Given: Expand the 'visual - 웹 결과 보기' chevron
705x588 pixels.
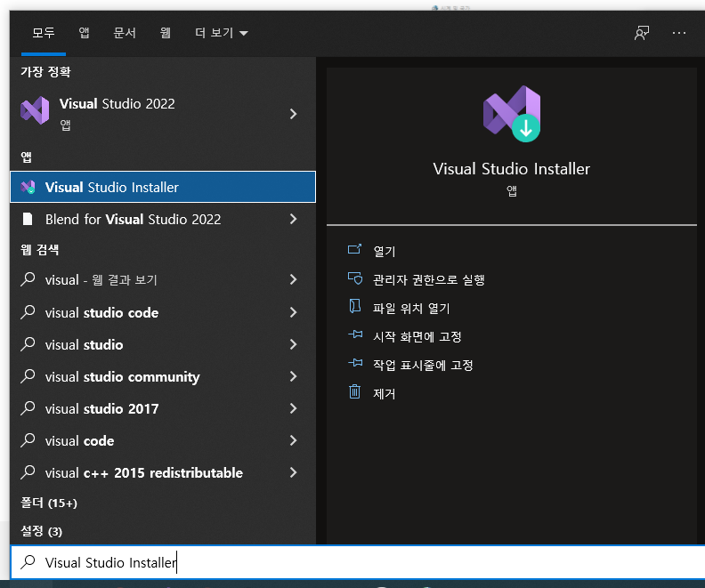Looking at the screenshot, I should pyautogui.click(x=293, y=280).
